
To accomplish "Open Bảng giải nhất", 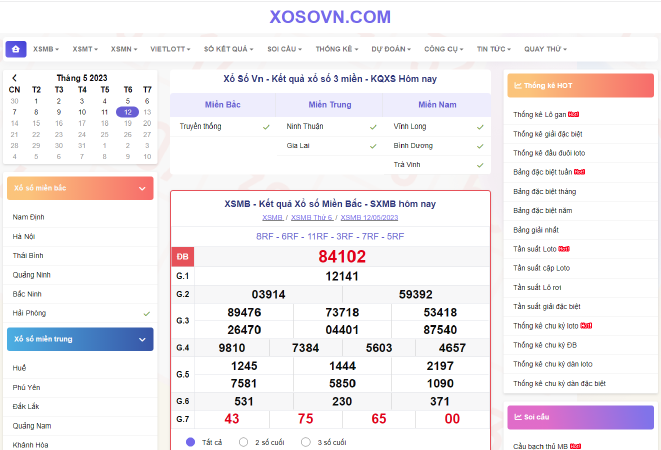I will tap(536, 230).
